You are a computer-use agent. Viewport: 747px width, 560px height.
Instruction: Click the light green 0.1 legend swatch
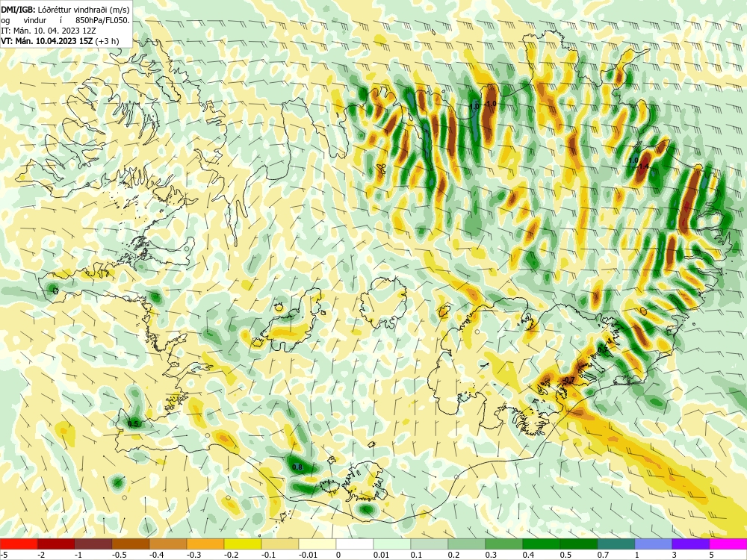[x=430, y=544]
